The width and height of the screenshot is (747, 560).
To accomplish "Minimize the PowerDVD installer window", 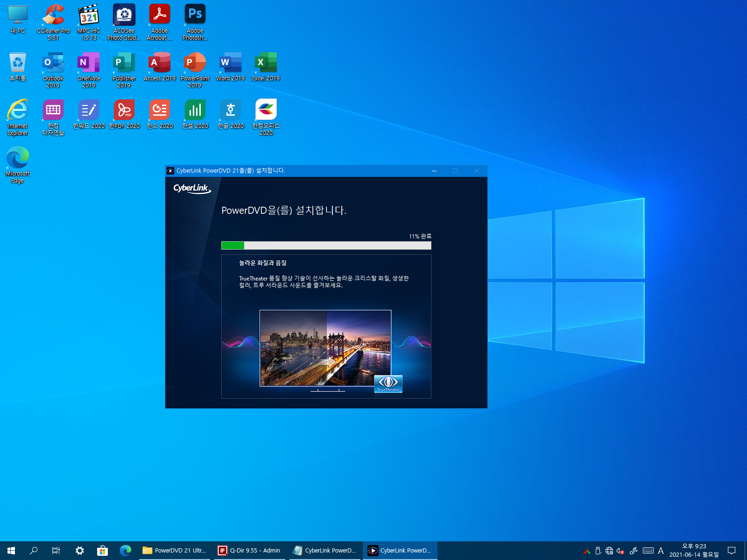I will [434, 171].
